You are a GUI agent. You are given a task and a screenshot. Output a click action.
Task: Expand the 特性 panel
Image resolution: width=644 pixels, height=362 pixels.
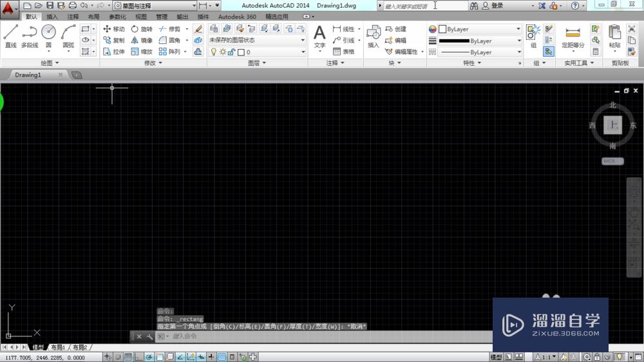tap(472, 63)
